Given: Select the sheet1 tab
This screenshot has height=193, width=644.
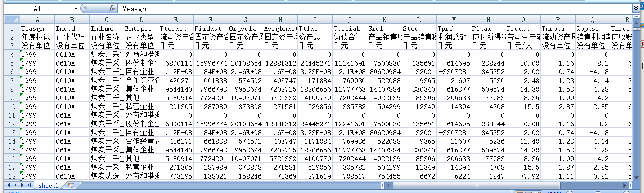Looking at the screenshot, I should point(49,185).
